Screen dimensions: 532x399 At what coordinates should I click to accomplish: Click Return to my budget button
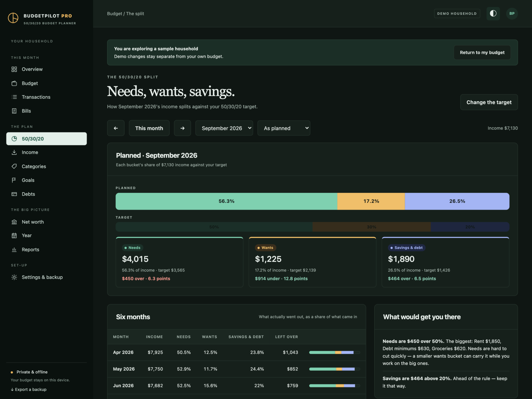482,52
